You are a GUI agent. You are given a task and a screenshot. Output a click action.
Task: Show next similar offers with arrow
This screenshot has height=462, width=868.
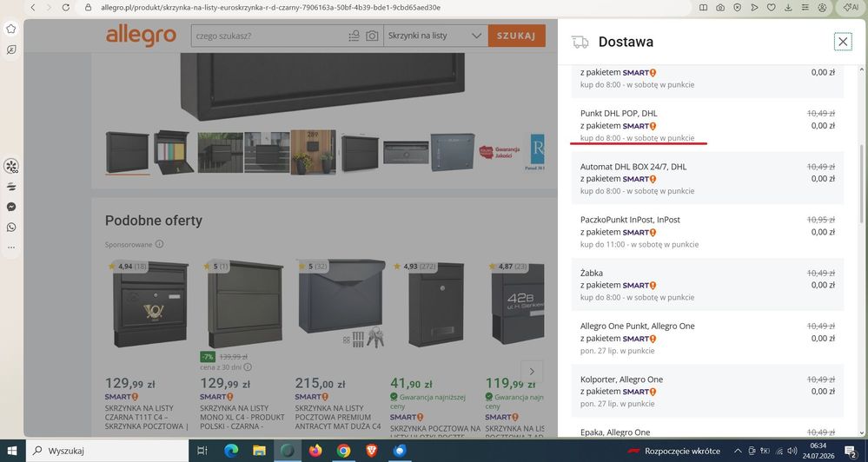(532, 372)
